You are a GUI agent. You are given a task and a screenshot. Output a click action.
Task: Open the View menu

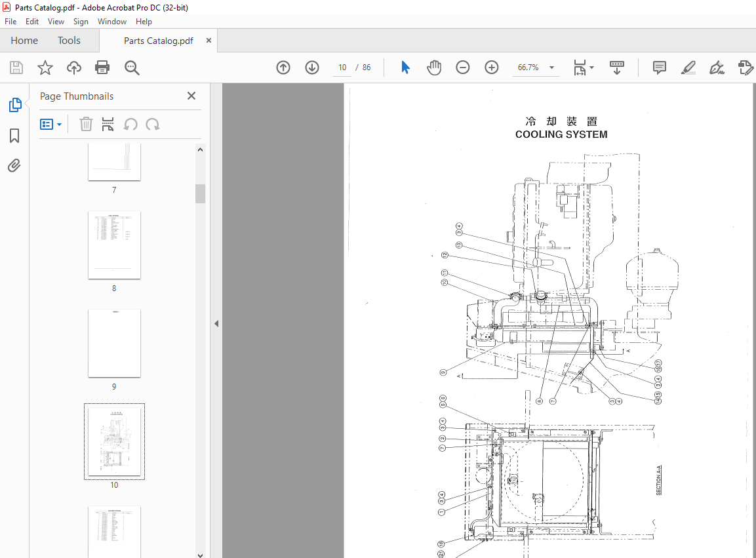(x=56, y=22)
